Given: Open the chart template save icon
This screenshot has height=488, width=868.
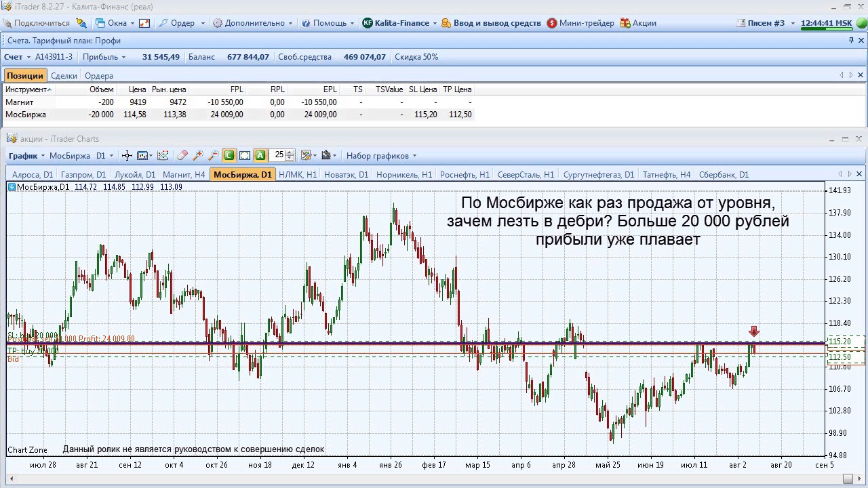Looking at the screenshot, I should [x=328, y=156].
